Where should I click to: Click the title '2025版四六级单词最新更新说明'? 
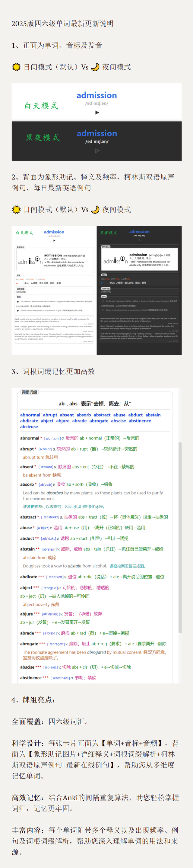tap(62, 24)
